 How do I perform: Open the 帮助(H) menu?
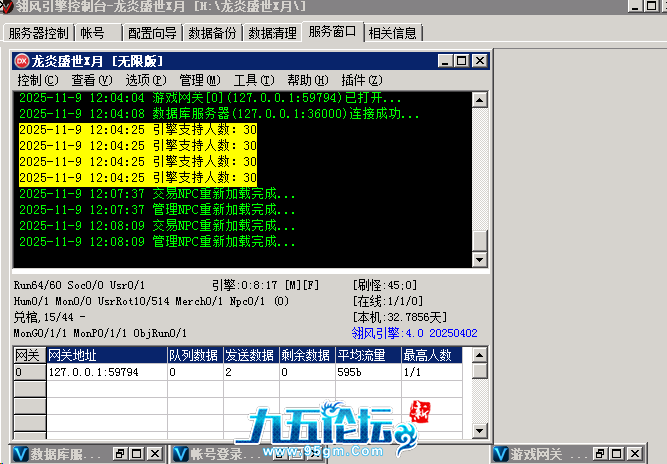(308, 80)
